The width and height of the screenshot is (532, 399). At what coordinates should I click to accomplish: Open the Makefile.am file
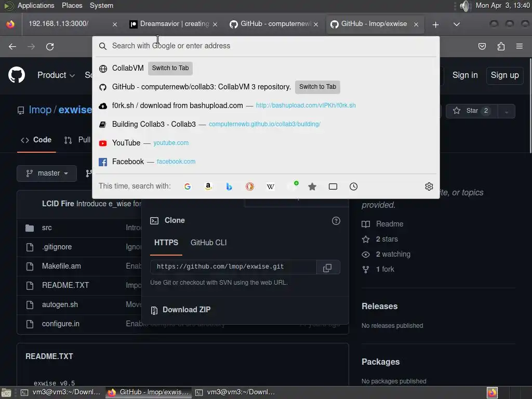[61, 266]
